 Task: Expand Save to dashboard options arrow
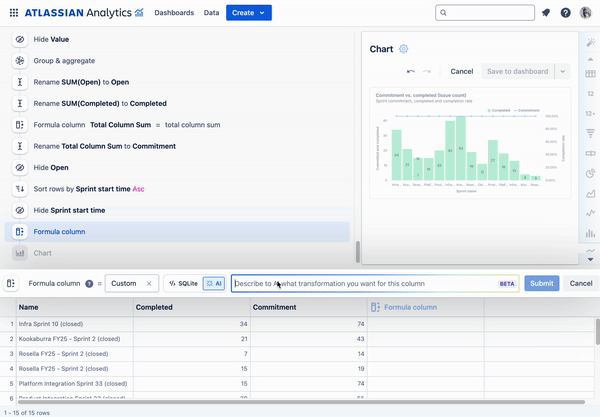click(562, 72)
